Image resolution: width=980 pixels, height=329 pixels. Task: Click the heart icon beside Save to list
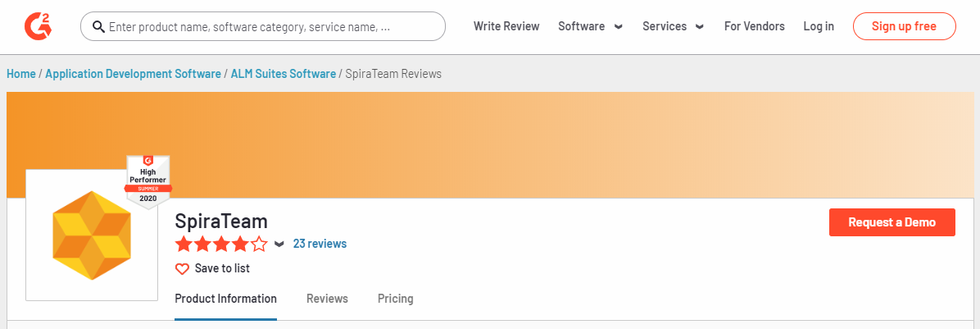pyautogui.click(x=182, y=268)
